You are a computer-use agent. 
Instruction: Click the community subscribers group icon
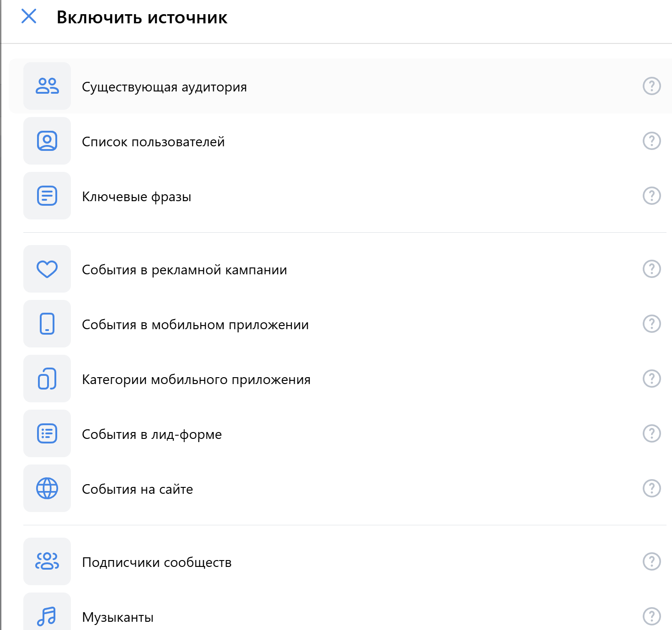pyautogui.click(x=47, y=561)
